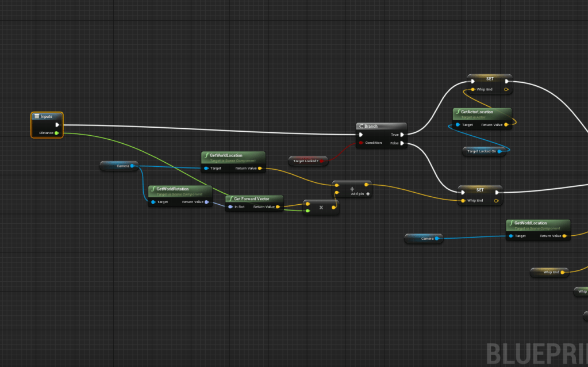Image resolution: width=588 pixels, height=367 pixels.
Task: Select the green Distance output pin
Action: pos(56,133)
